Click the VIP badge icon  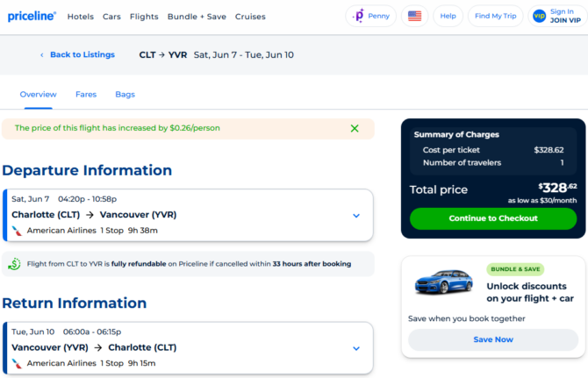point(539,16)
